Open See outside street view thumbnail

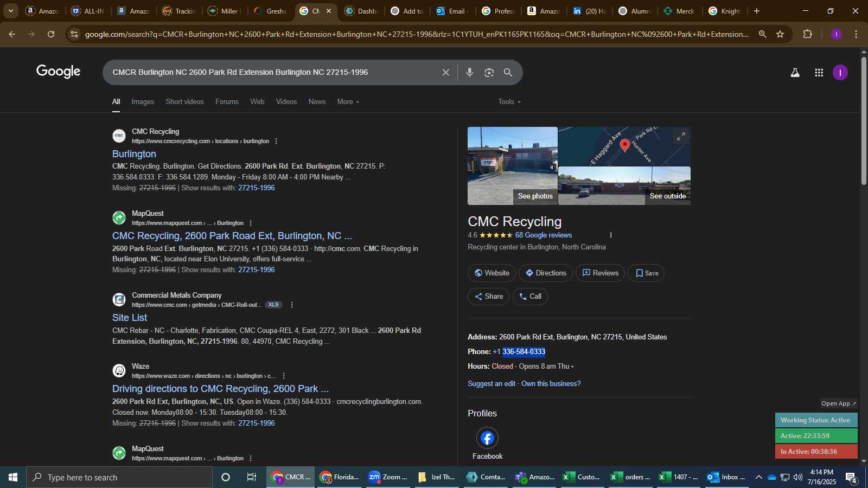point(624,186)
